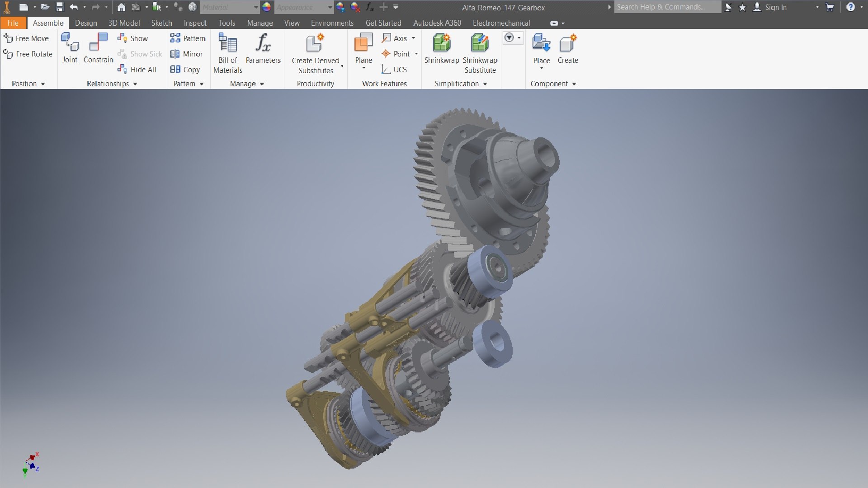Click the Place component tool

(542, 48)
